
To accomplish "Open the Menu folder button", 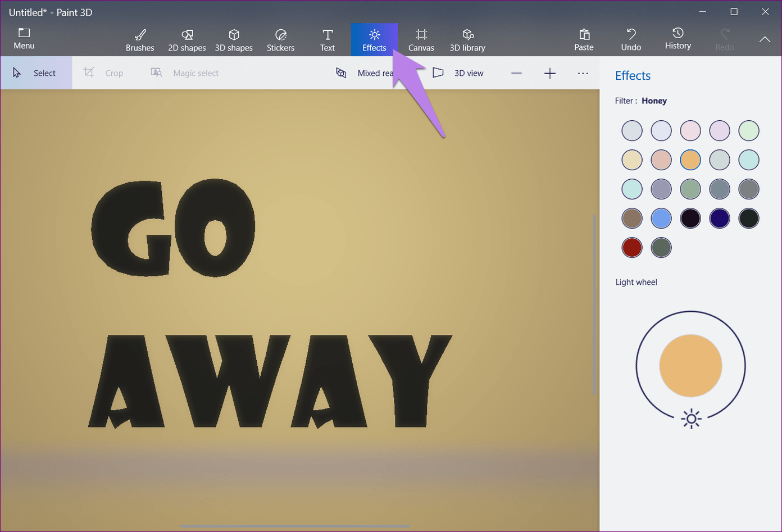I will 24,38.
